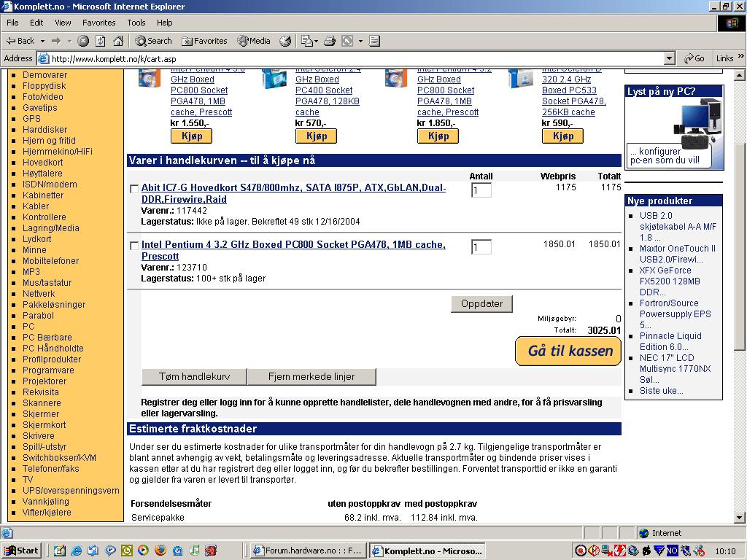Screen dimensions: 747x560
Task: Click the Intel Celeron D 320 product thumbnail
Action: tap(519, 79)
